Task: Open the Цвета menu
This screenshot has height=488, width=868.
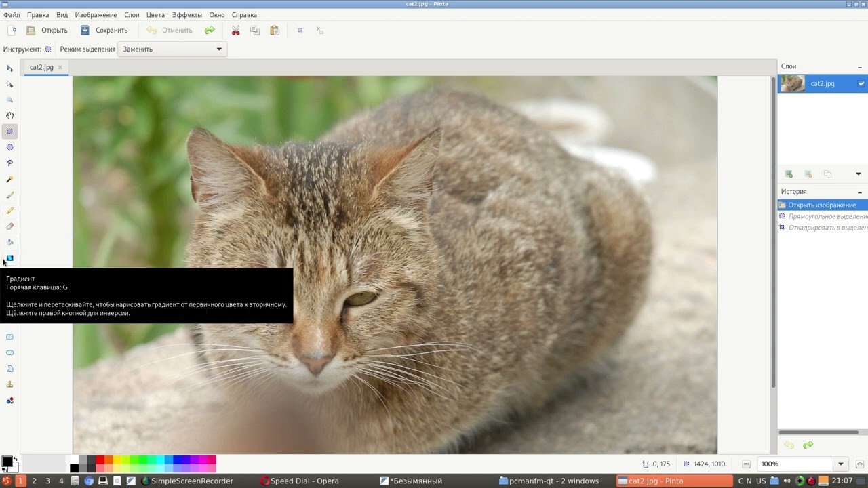Action: pyautogui.click(x=155, y=14)
